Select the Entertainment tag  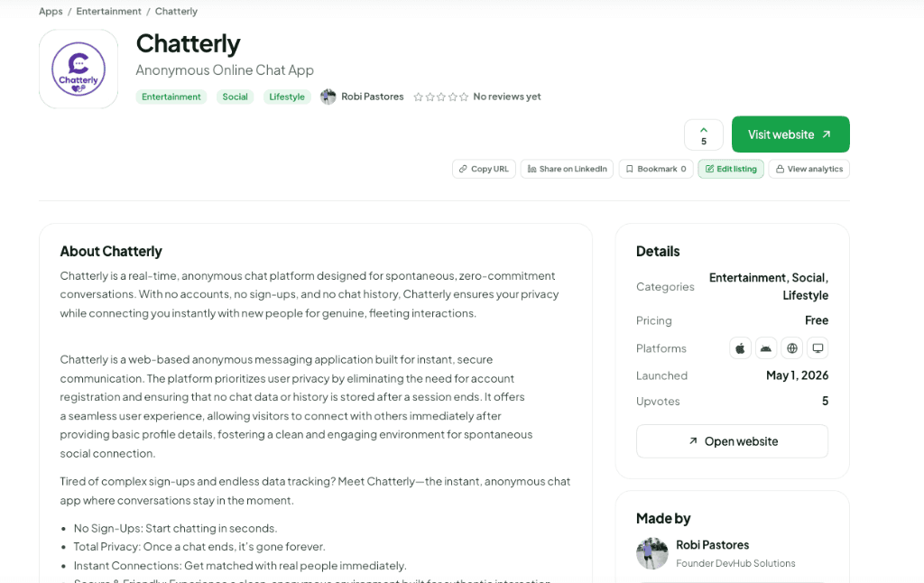pyautogui.click(x=171, y=97)
